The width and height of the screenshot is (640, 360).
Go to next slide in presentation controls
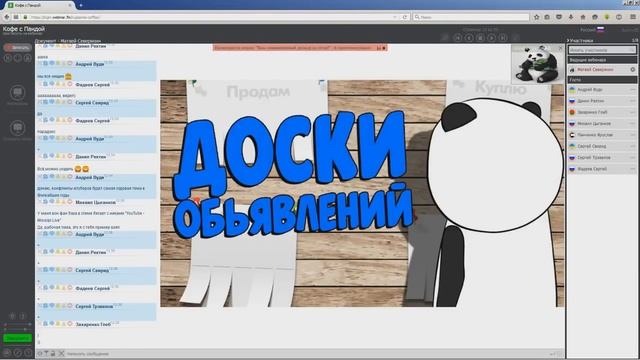pyautogui.click(x=492, y=38)
